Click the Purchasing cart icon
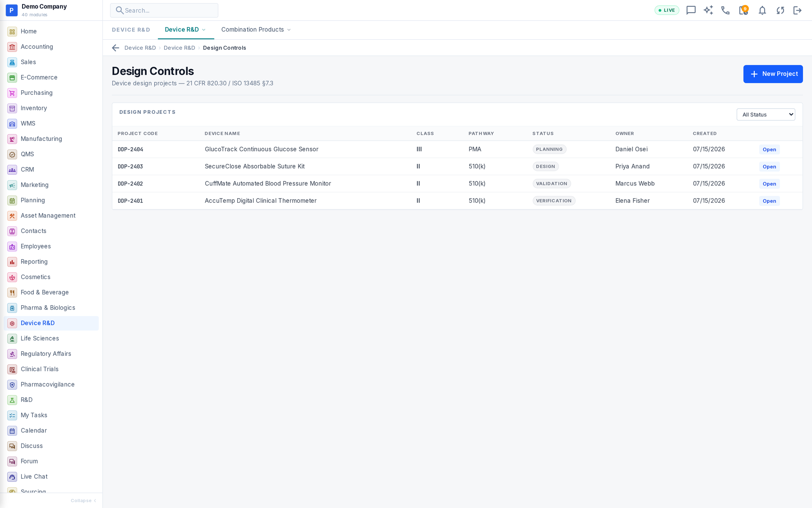The height and width of the screenshot is (508, 812). (12, 93)
